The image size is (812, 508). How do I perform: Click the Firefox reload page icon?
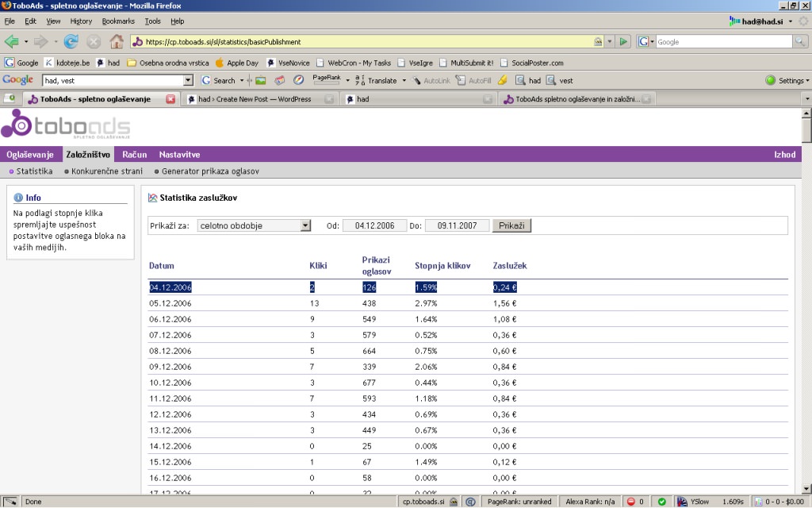tap(71, 41)
